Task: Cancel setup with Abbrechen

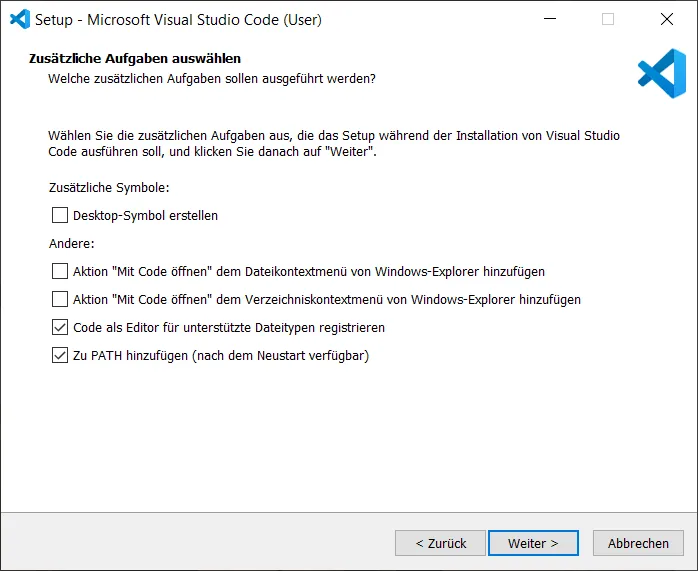Action: [638, 543]
